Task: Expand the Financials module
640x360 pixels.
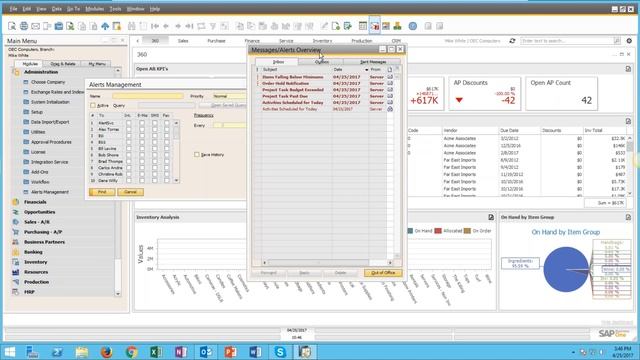Action: (x=35, y=202)
